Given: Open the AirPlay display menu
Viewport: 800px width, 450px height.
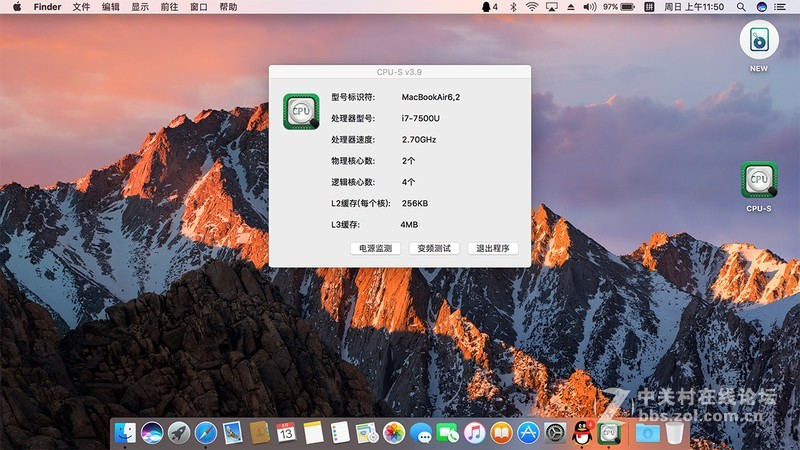Looking at the screenshot, I should pyautogui.click(x=552, y=7).
